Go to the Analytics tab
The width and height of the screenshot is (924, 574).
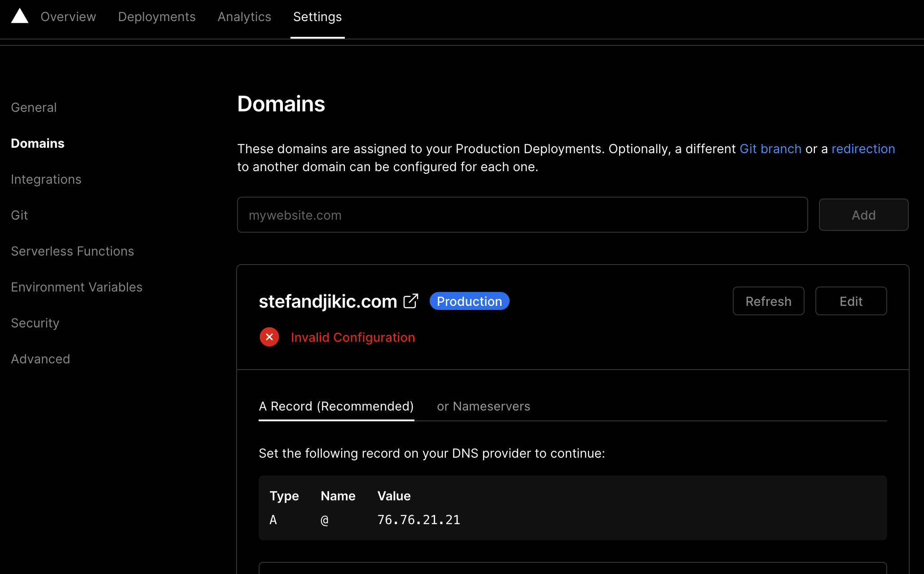(x=244, y=17)
